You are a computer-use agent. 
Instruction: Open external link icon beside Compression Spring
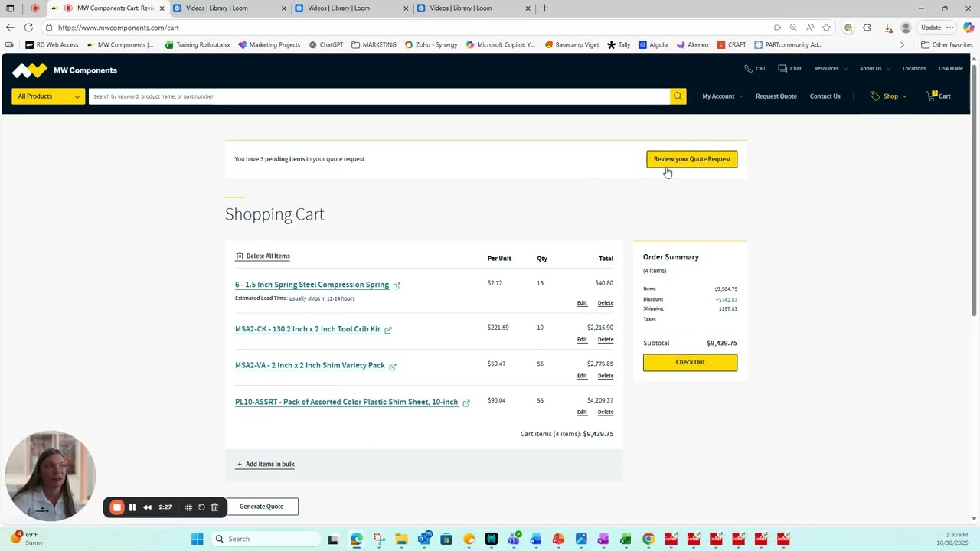click(x=397, y=285)
